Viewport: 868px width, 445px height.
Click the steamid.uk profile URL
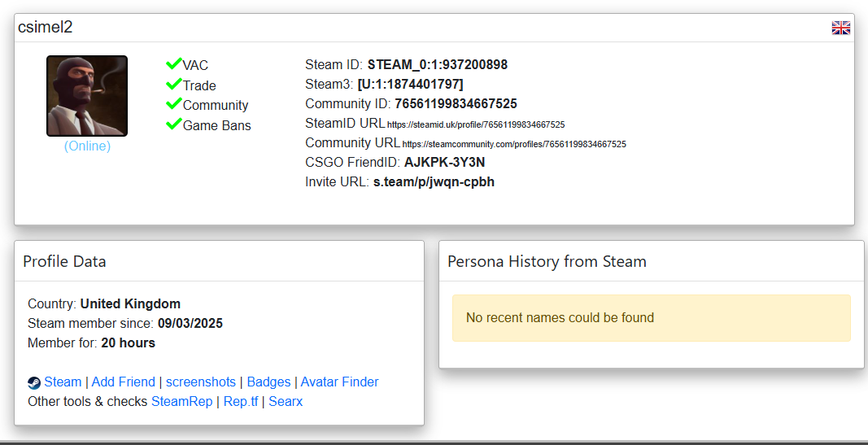click(x=476, y=124)
